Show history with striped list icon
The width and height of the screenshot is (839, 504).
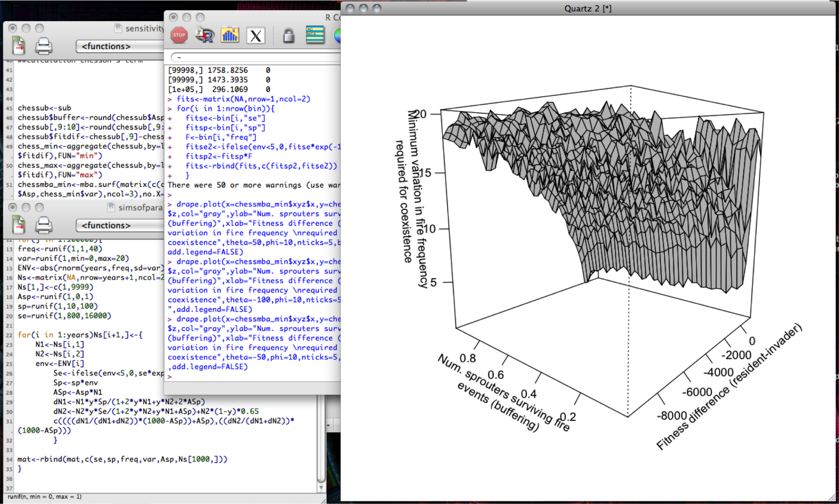pyautogui.click(x=315, y=36)
